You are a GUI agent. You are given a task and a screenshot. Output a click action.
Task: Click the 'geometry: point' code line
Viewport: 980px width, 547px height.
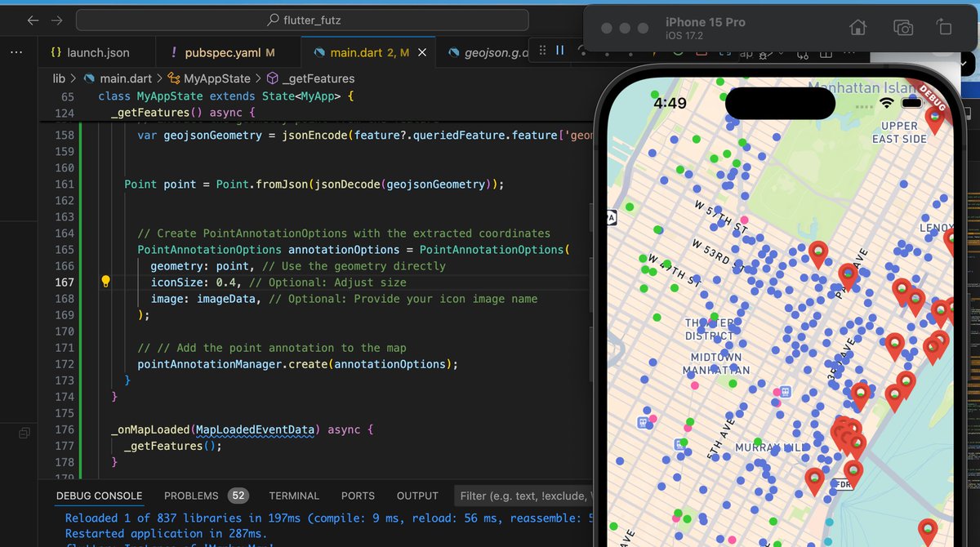coord(298,266)
